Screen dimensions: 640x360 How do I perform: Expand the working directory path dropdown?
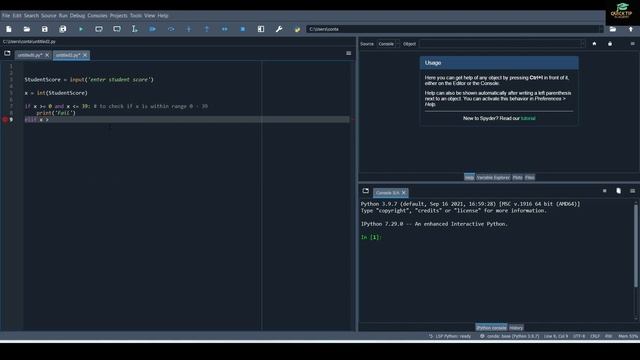600,29
